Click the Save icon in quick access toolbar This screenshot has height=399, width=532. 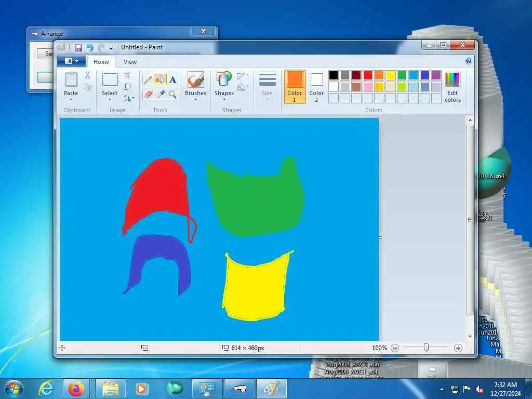[78, 47]
